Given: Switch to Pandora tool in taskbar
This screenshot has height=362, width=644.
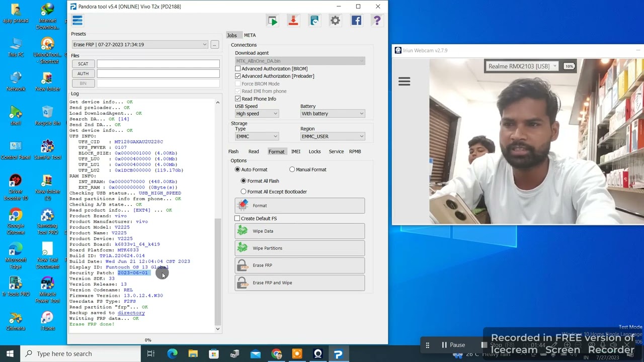Looking at the screenshot, I should coord(338,353).
